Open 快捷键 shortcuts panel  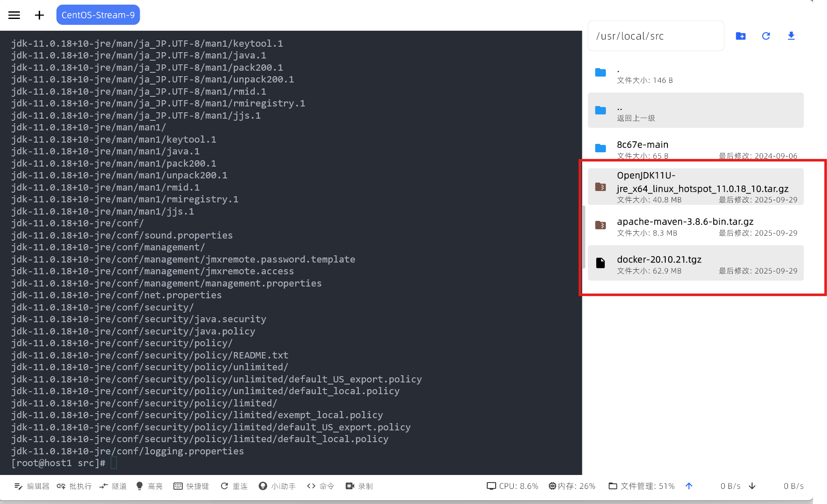191,486
